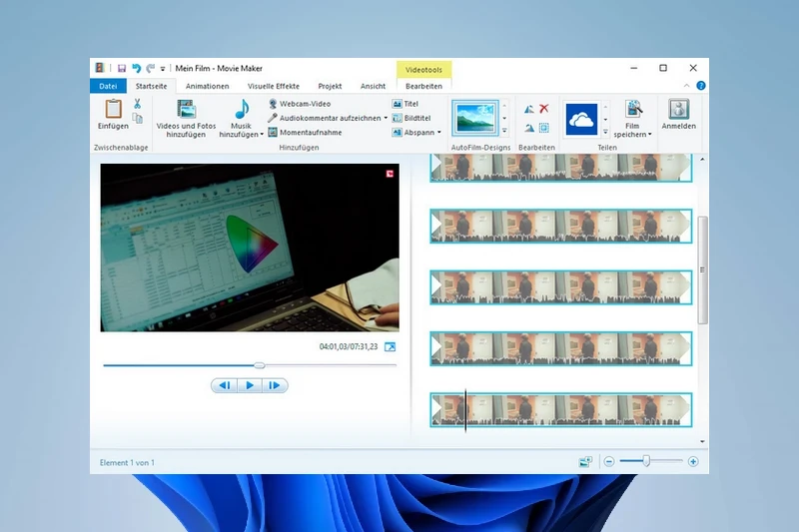The width and height of the screenshot is (799, 532).
Task: Open the Abspann dropdown menu
Action: click(438, 133)
